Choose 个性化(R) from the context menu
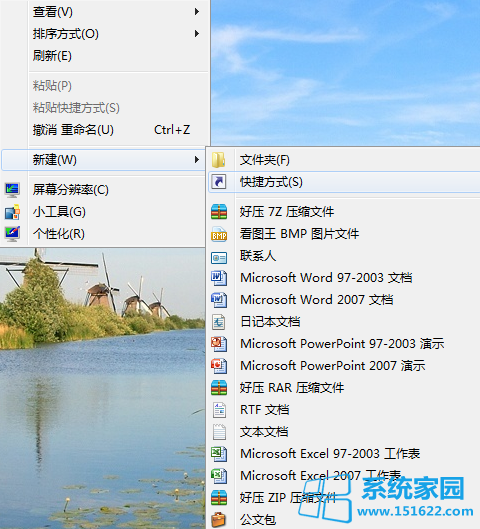 click(104, 234)
